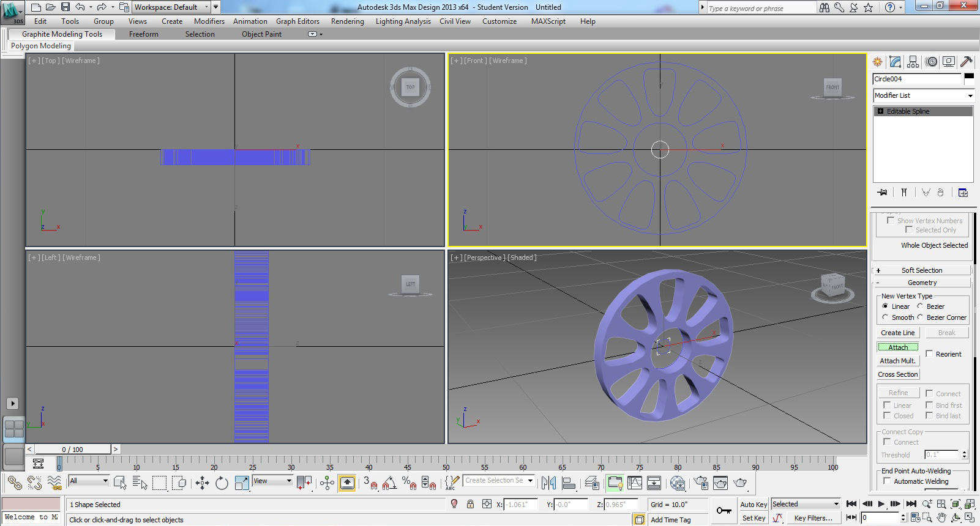980x526 pixels.
Task: Toggle the Spinner Snap icon
Action: point(428,483)
